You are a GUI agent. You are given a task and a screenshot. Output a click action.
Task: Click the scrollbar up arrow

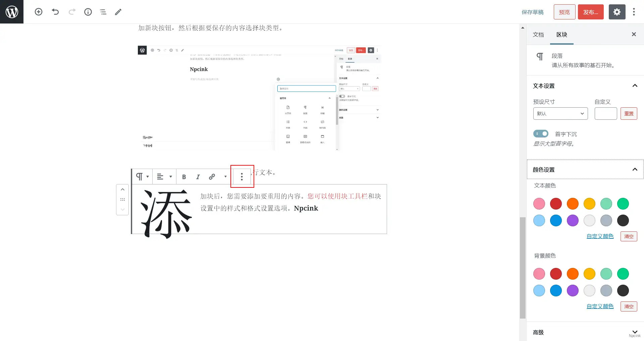click(x=523, y=27)
